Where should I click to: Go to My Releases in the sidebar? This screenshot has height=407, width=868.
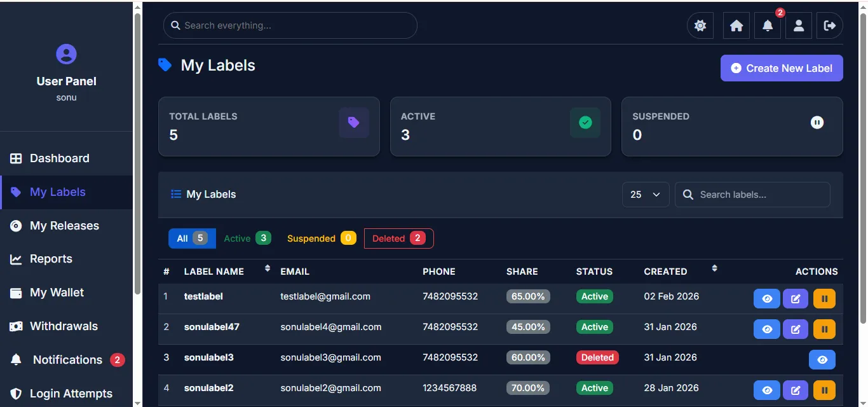tap(66, 226)
